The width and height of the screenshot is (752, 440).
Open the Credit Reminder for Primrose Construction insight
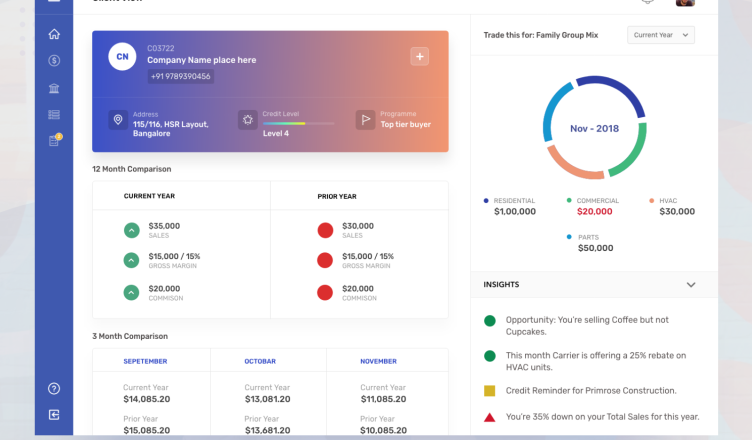click(x=591, y=390)
